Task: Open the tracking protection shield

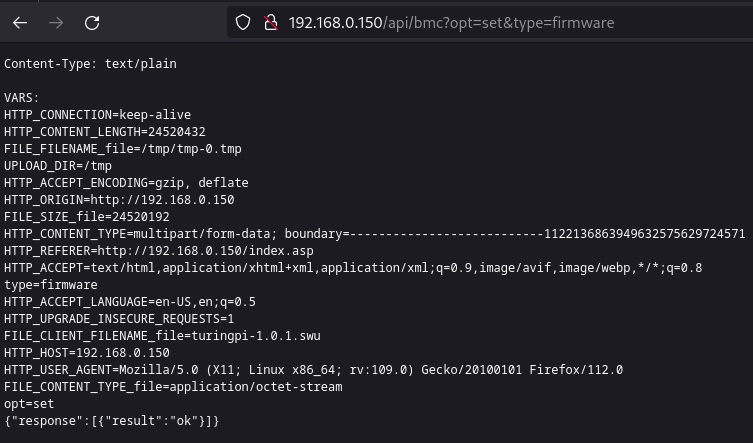Action: (242, 22)
